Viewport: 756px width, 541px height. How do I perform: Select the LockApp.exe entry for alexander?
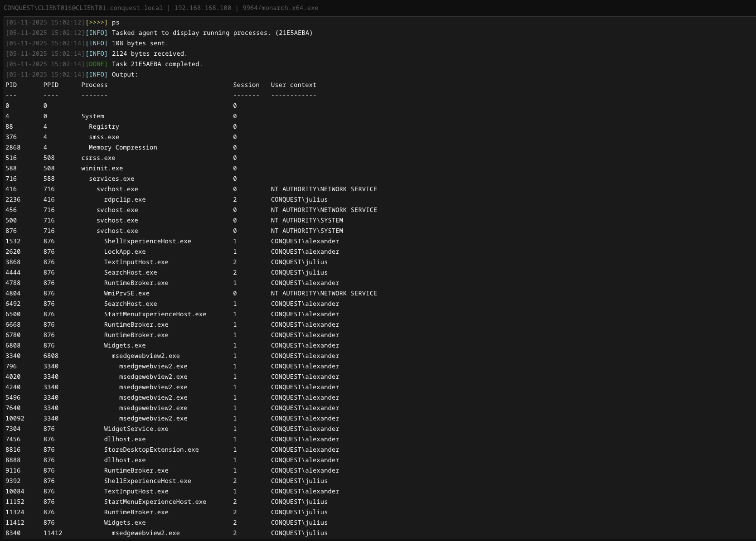tap(125, 251)
